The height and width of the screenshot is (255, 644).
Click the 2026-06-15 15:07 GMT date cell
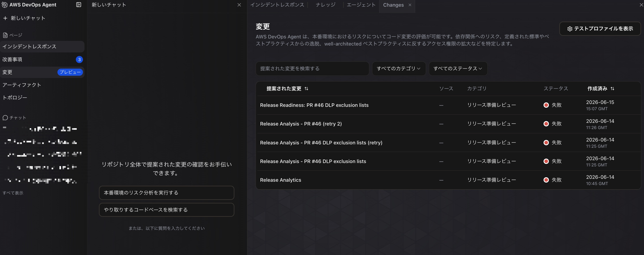click(x=600, y=105)
